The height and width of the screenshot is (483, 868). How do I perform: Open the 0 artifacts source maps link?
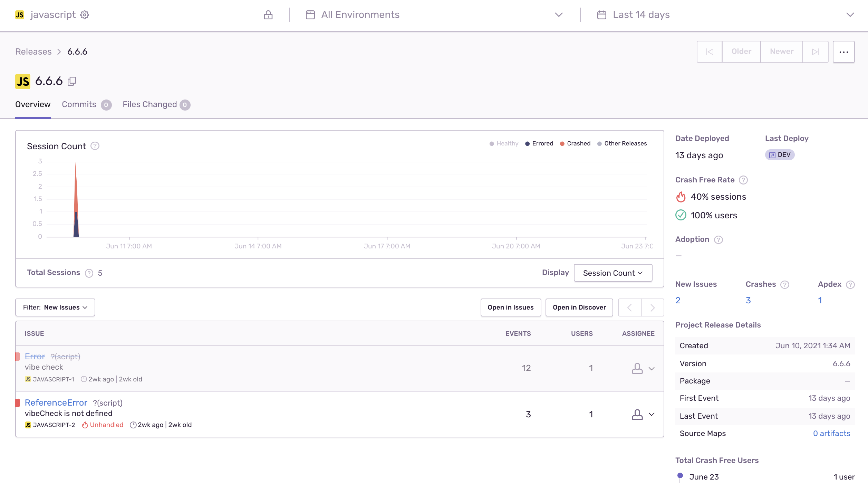831,433
